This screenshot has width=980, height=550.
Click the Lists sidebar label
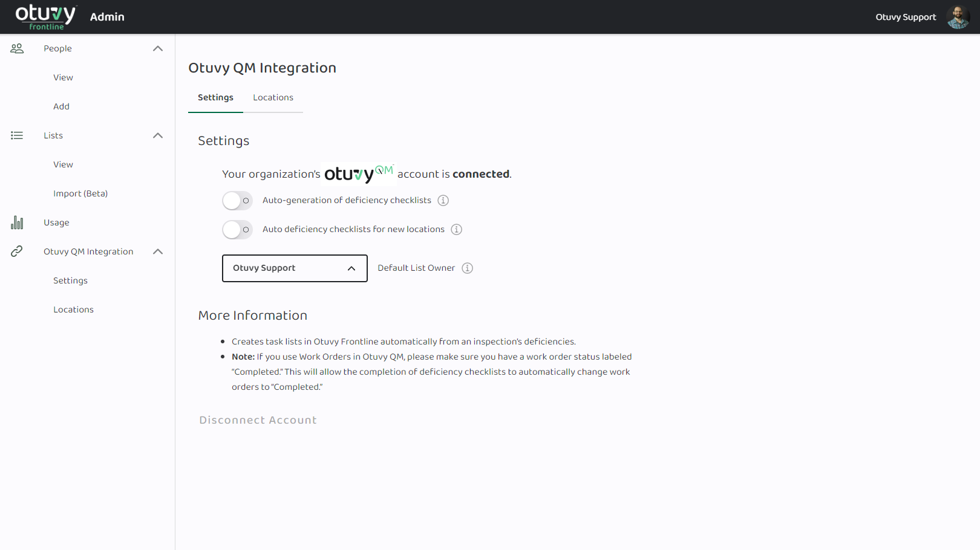(x=53, y=135)
